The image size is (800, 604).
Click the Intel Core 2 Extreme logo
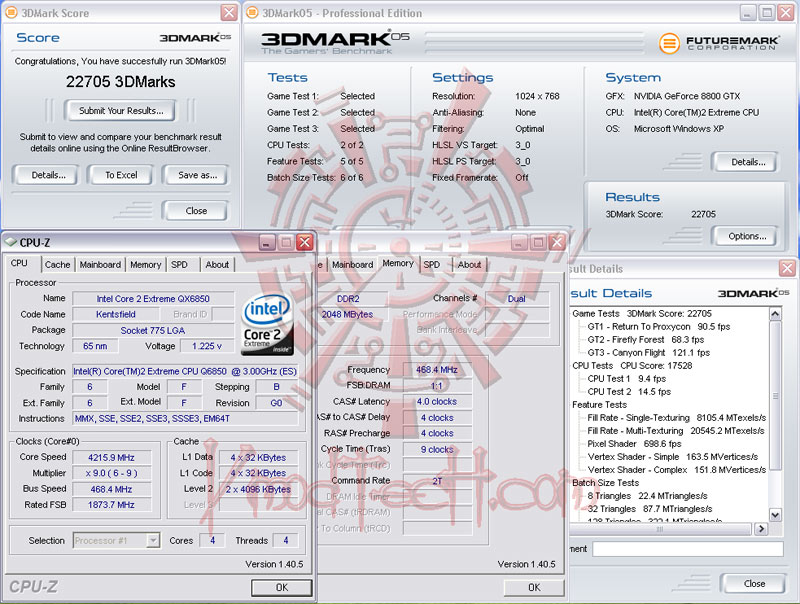tap(267, 324)
